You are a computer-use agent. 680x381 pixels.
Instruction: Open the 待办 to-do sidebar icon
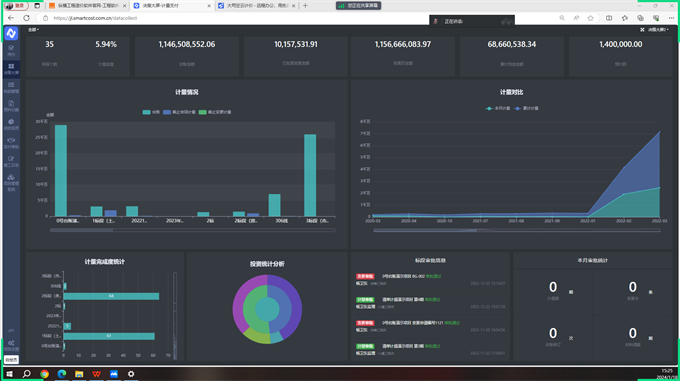11,50
